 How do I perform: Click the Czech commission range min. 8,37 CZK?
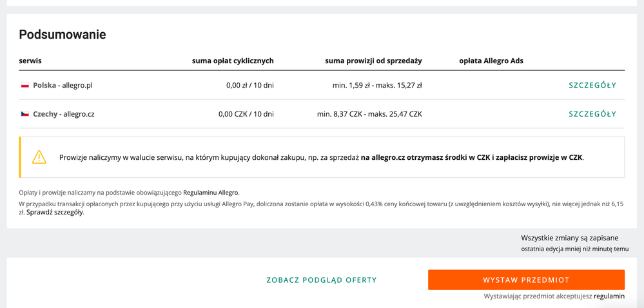(369, 114)
